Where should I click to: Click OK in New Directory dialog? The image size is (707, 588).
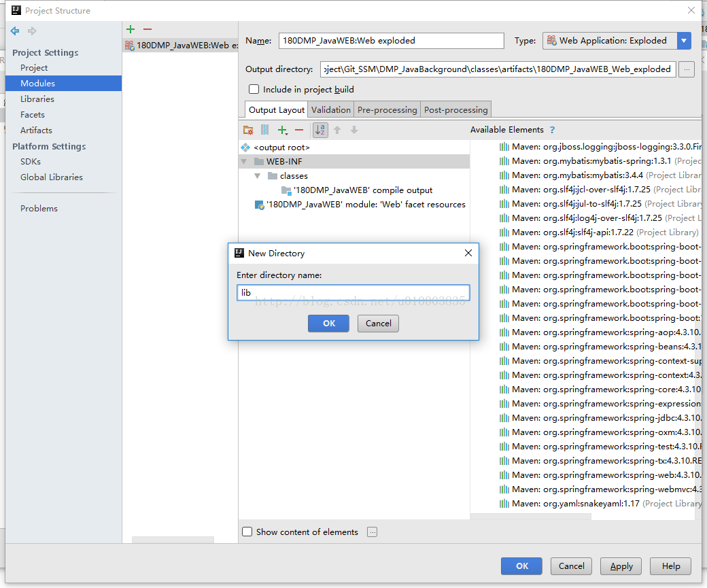pos(329,324)
